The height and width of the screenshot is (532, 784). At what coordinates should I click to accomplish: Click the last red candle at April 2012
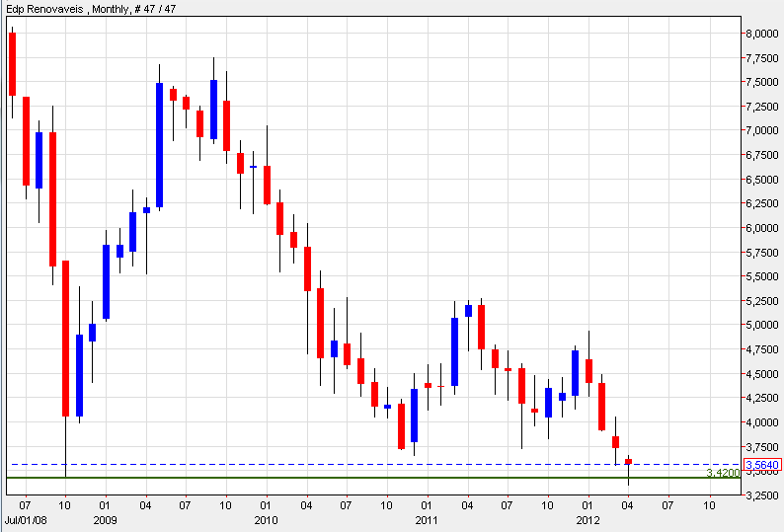click(629, 462)
